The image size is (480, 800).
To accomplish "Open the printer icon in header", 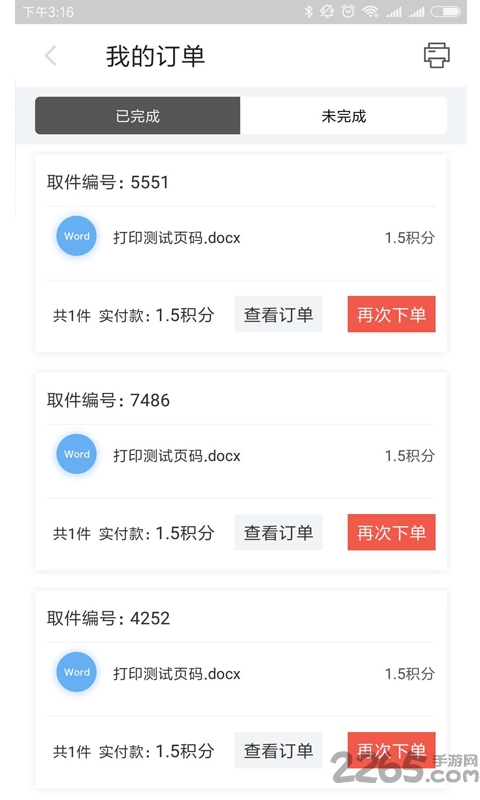I will 437,55.
